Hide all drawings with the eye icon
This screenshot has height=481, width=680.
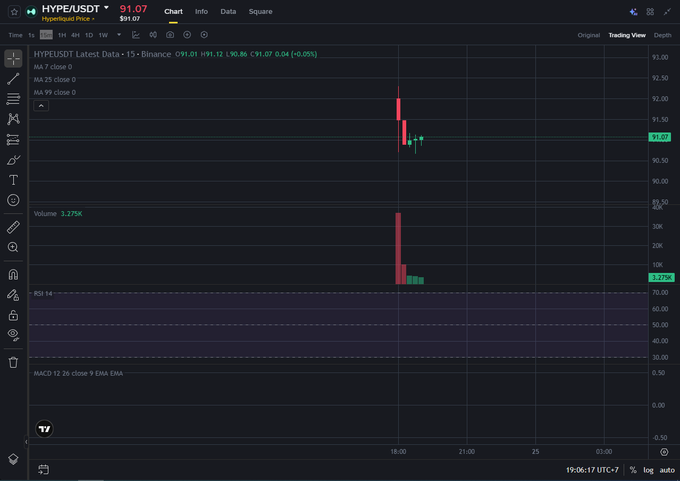pos(13,334)
